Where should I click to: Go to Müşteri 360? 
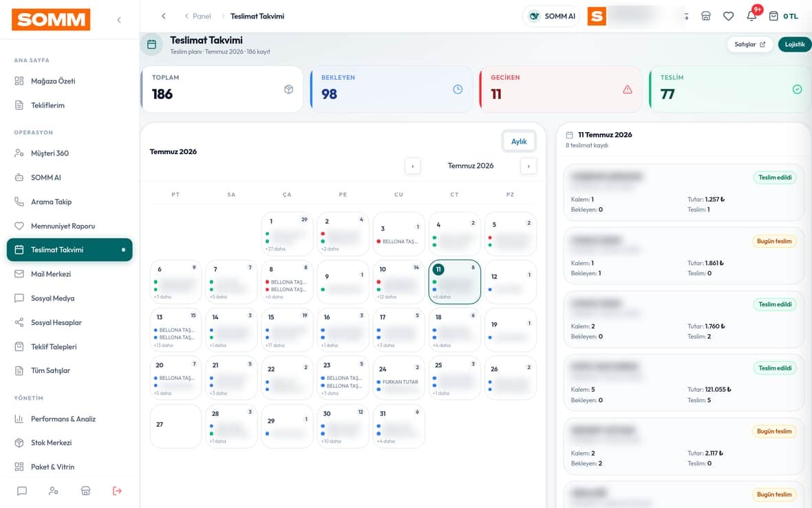[70, 154]
